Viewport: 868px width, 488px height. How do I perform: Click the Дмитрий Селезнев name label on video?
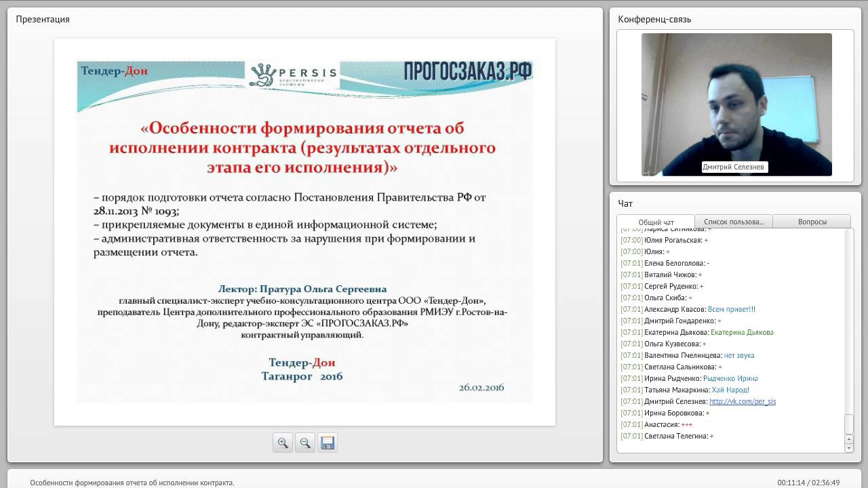734,167
